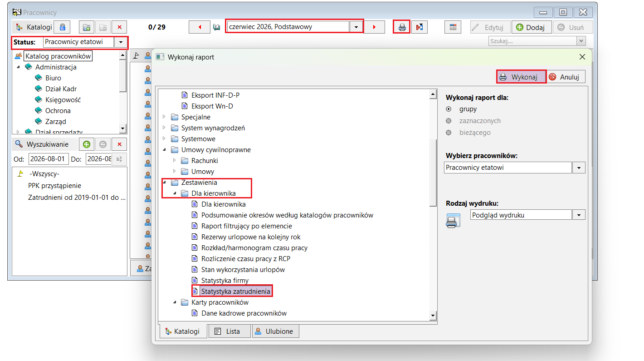Select the zaznaczonych radio option

click(449, 121)
